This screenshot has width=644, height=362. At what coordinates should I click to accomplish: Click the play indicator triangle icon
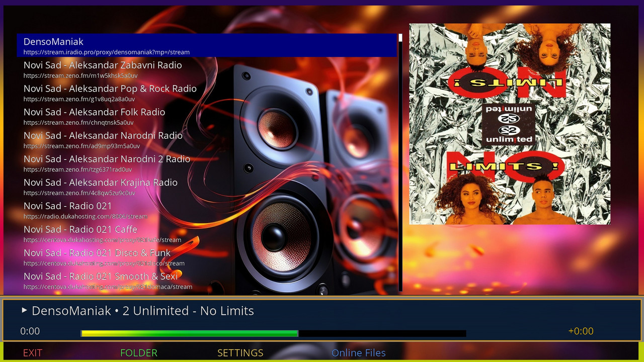(x=24, y=310)
